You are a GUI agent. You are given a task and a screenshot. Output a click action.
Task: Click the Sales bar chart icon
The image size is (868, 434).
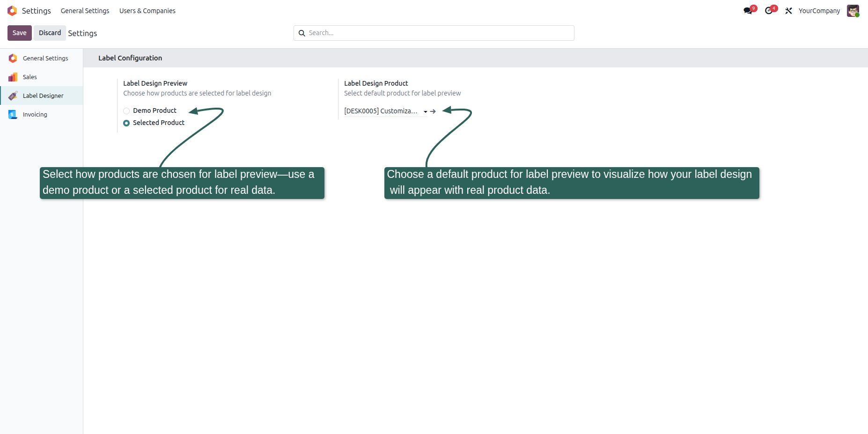(13, 77)
